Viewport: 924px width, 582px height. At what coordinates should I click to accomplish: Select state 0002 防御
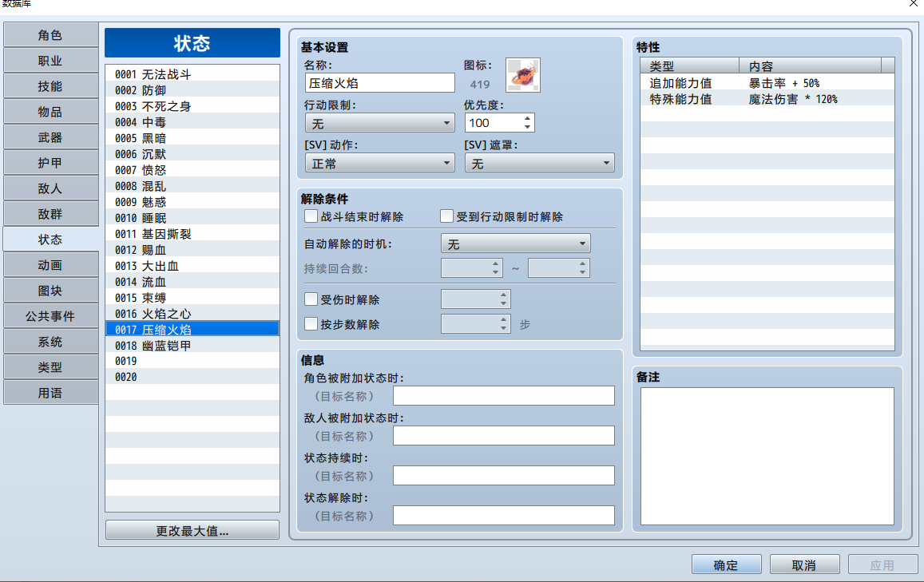pyautogui.click(x=192, y=89)
